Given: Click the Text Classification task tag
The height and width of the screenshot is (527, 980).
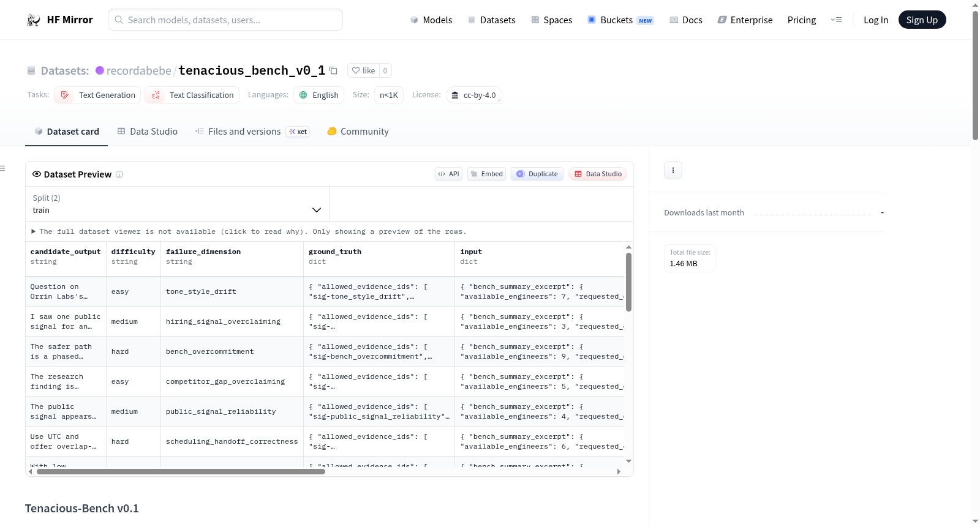Looking at the screenshot, I should coord(192,95).
